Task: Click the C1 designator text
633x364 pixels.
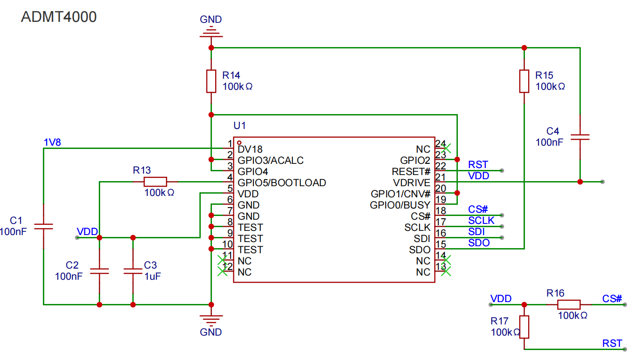Action: (x=16, y=220)
